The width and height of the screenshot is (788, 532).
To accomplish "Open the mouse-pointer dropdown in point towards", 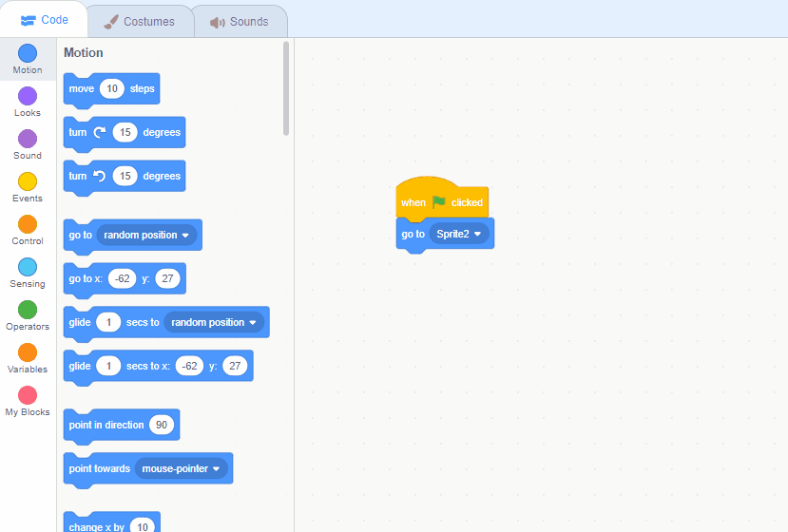I will click(x=181, y=468).
